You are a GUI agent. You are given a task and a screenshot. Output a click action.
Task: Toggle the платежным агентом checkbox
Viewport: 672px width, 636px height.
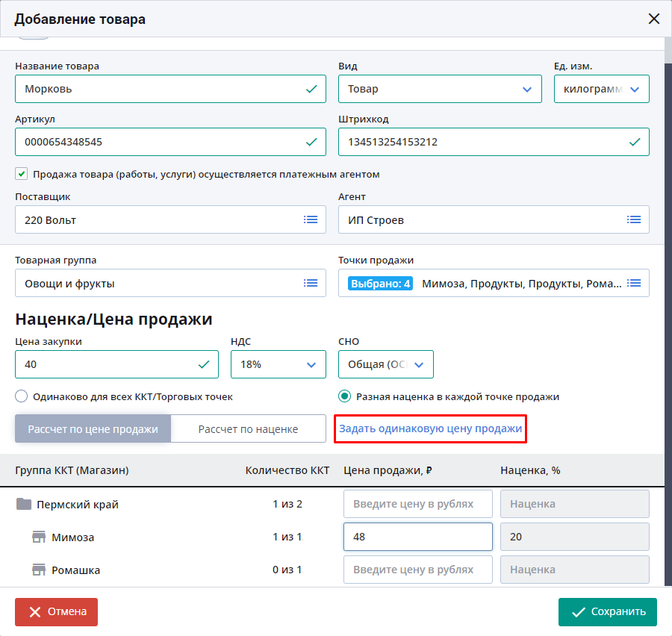pos(21,174)
